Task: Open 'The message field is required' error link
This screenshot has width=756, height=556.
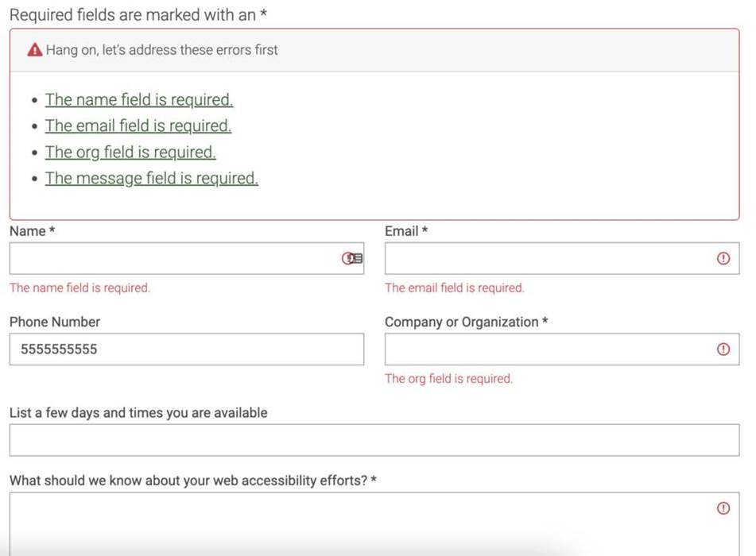Action: point(151,178)
